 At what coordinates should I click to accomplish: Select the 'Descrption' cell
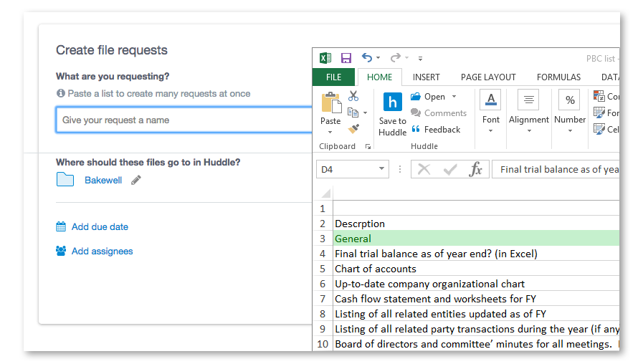click(476, 224)
